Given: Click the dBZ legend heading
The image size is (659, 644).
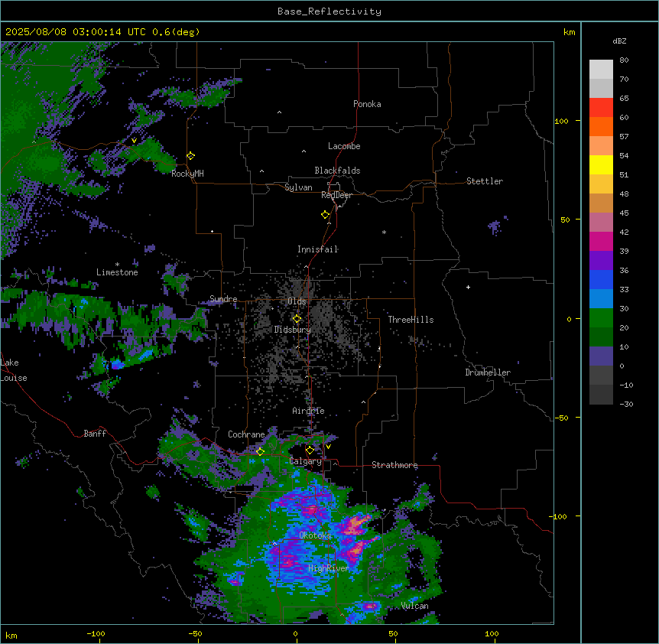Looking at the screenshot, I should (x=619, y=41).
